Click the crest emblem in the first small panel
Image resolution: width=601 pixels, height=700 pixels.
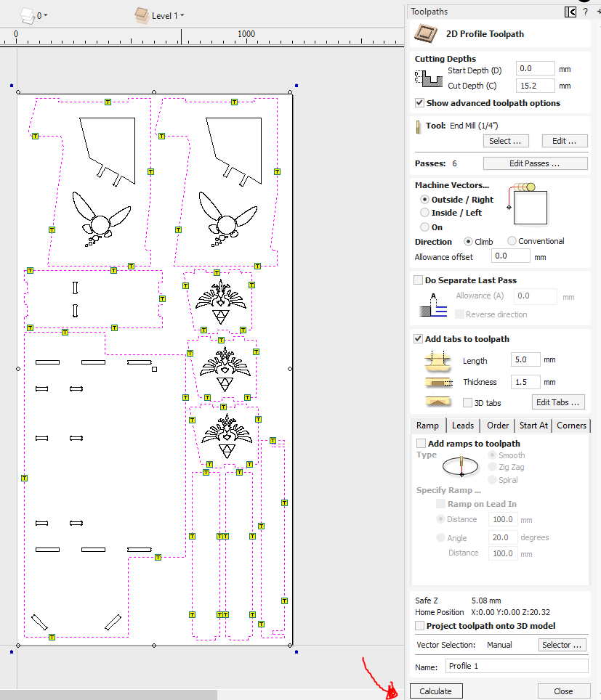[221, 302]
